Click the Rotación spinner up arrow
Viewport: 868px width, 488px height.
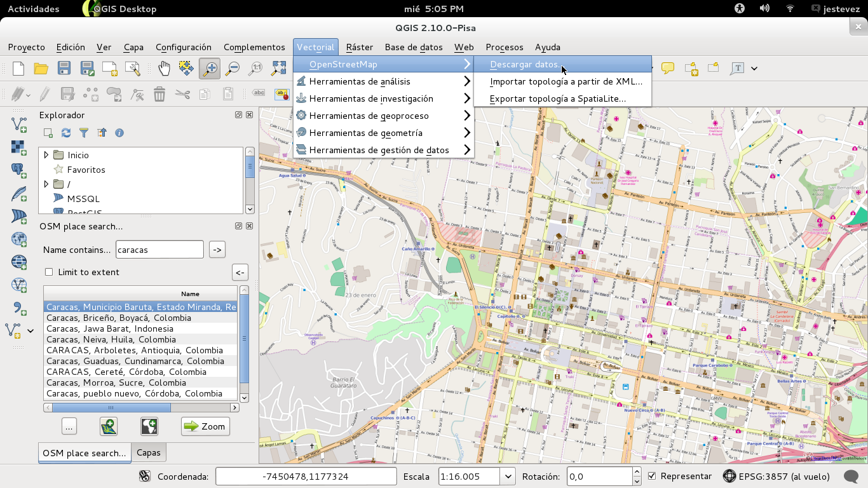point(637,471)
